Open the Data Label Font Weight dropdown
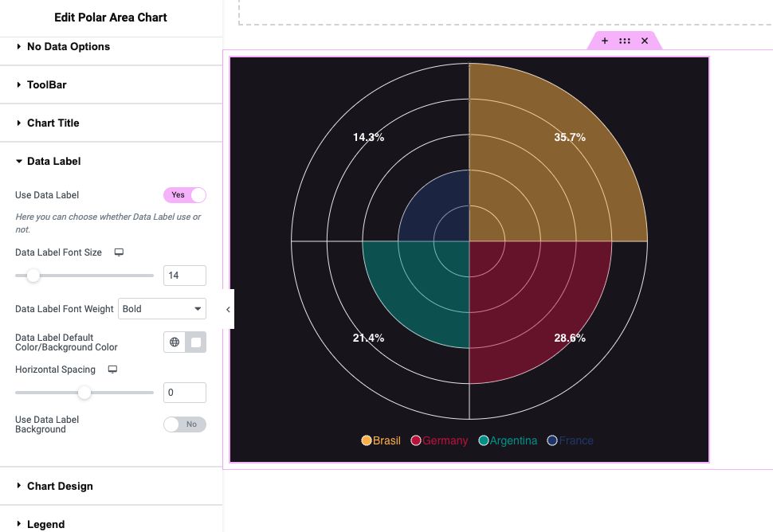This screenshot has height=532, width=773. (162, 309)
